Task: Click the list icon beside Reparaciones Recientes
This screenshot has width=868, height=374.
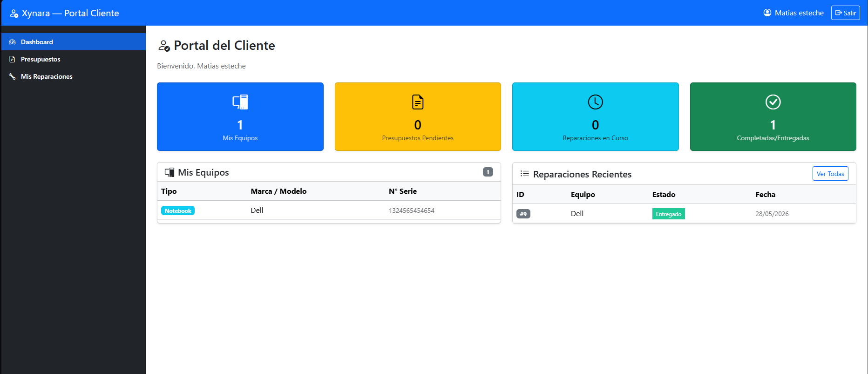Action: 525,174
